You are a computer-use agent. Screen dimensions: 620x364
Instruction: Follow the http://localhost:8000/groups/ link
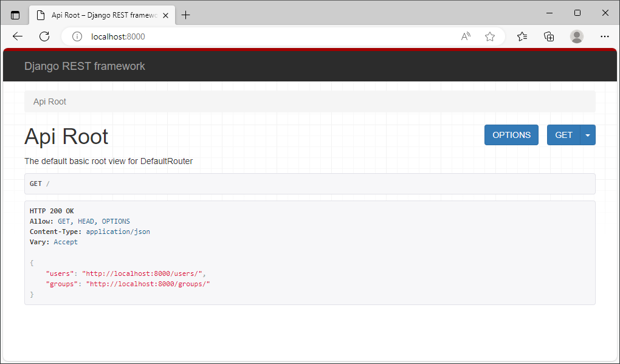point(148,284)
